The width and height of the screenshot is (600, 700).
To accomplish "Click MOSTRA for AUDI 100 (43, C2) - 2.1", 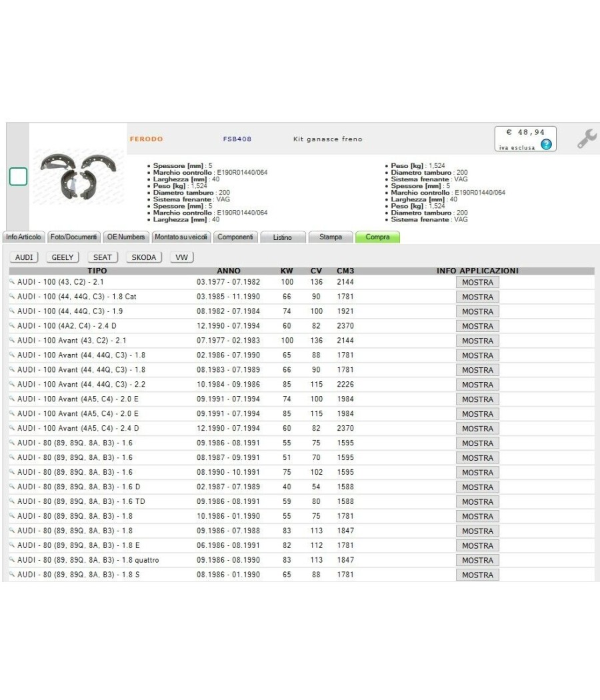I will (x=478, y=282).
